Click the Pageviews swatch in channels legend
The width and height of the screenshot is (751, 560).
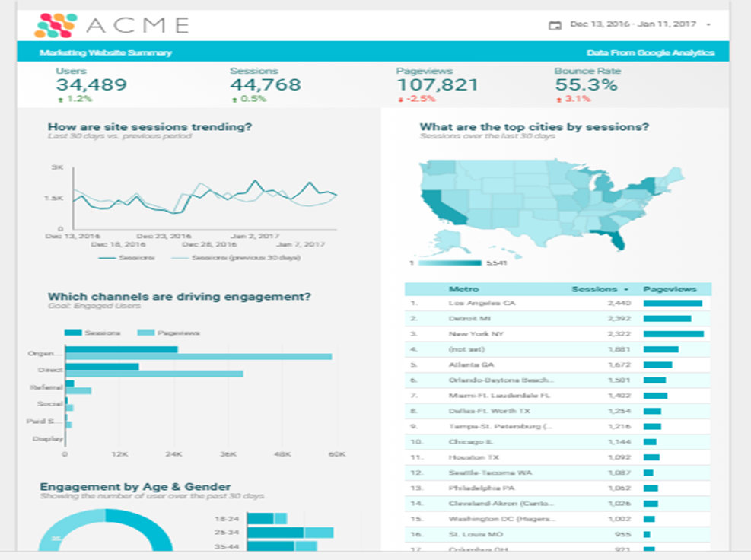(x=146, y=333)
